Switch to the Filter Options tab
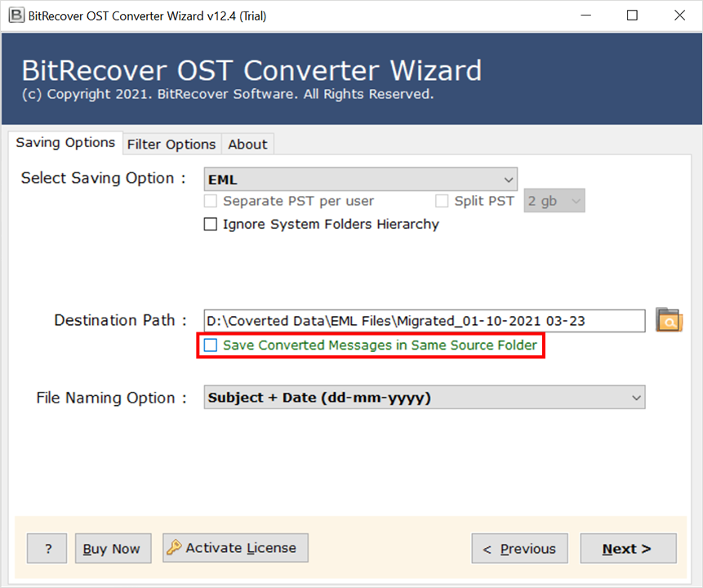This screenshot has height=588, width=703. click(171, 145)
